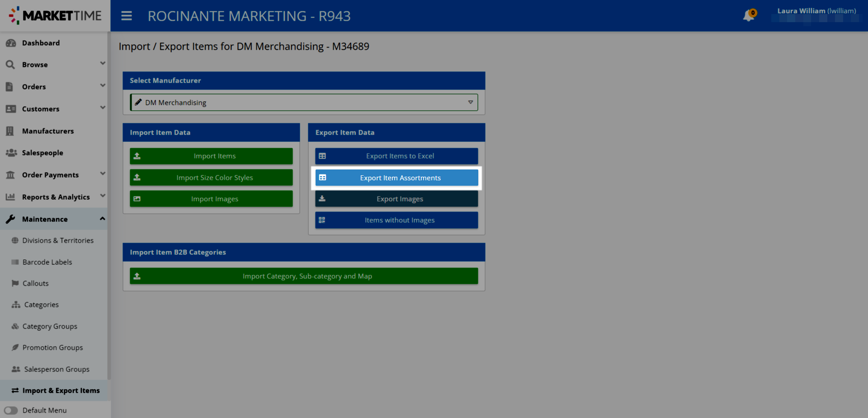Expand the Order Payments chevron
The height and width of the screenshot is (418, 868).
pyautogui.click(x=103, y=174)
